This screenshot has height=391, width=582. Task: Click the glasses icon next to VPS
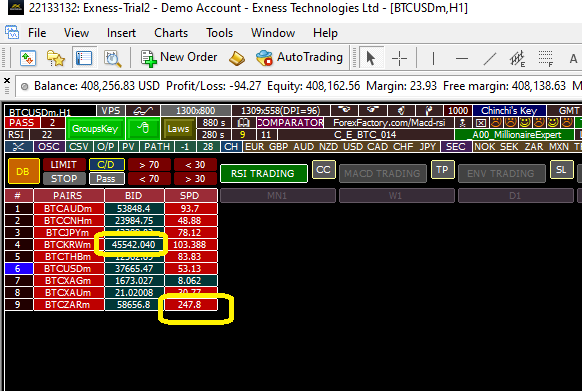click(x=143, y=111)
